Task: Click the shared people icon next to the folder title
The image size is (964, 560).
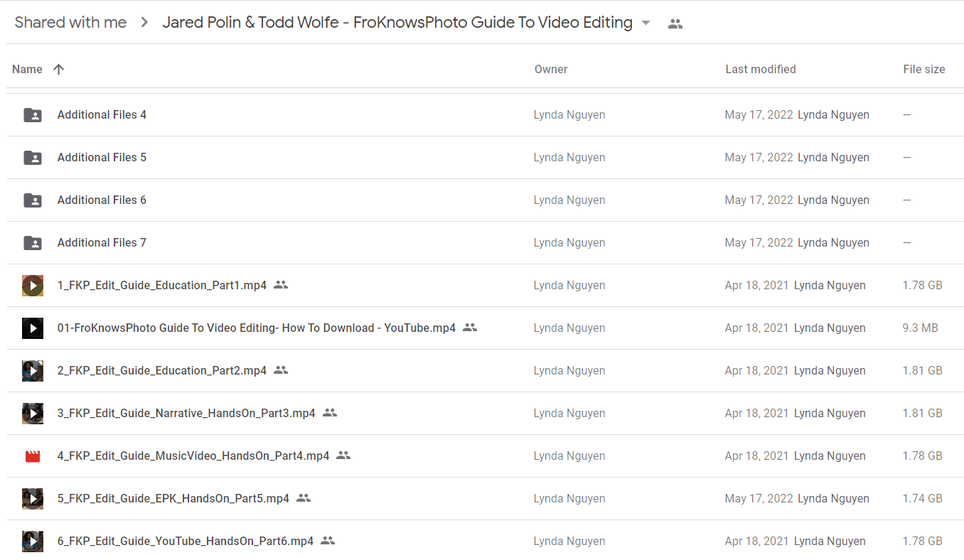Action: 675,23
